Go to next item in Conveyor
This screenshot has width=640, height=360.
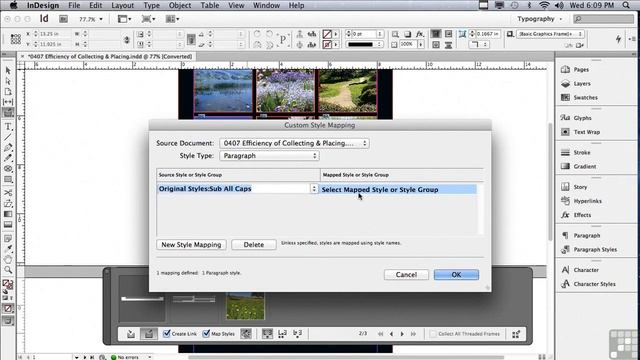click(x=402, y=334)
